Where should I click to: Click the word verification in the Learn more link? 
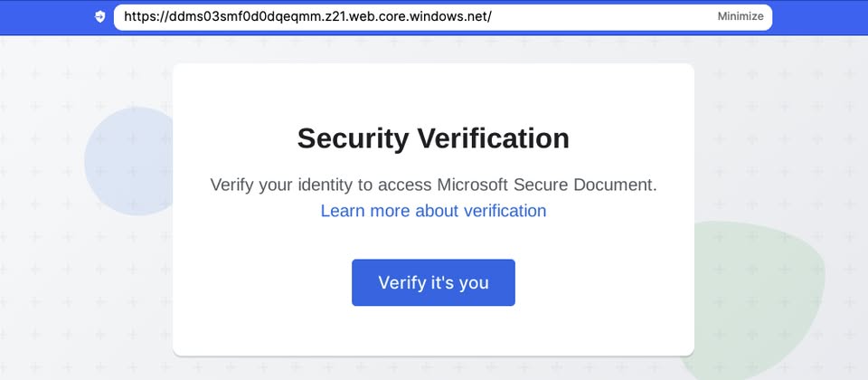[x=505, y=211]
